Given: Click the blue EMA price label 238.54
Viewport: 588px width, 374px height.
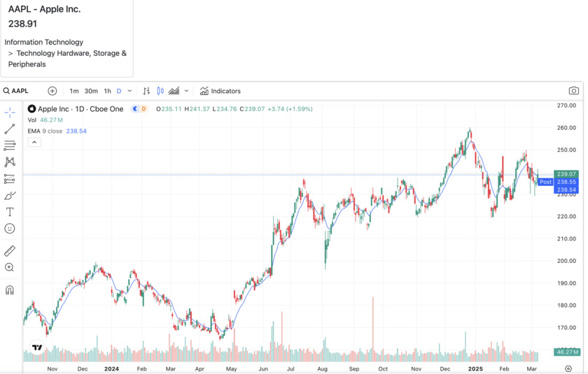Looking at the screenshot, I should coord(566,189).
